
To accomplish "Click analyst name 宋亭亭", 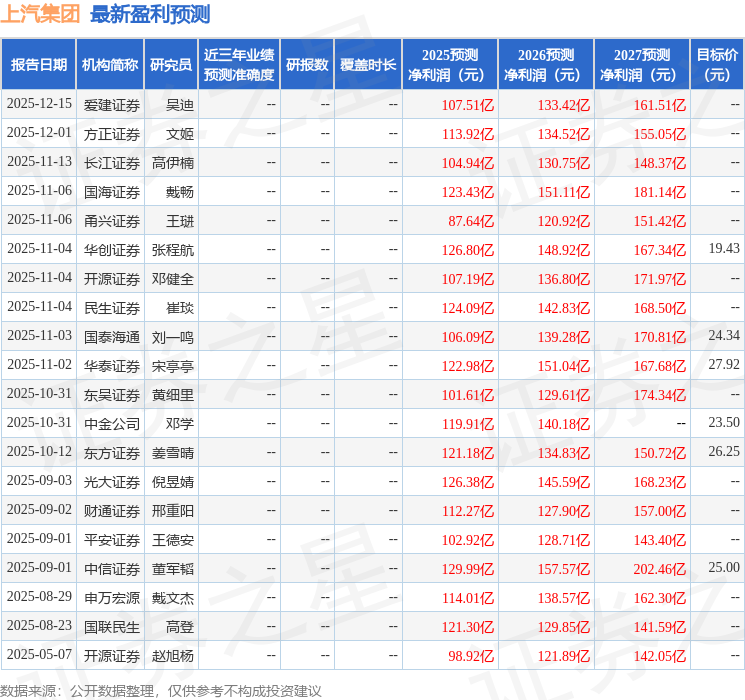I will click(172, 366).
